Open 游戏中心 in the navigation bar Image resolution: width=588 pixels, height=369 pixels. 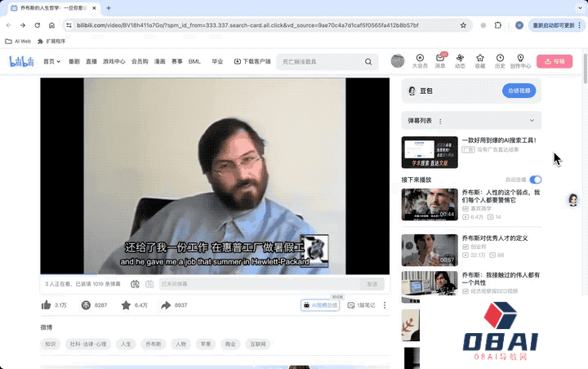coord(114,61)
